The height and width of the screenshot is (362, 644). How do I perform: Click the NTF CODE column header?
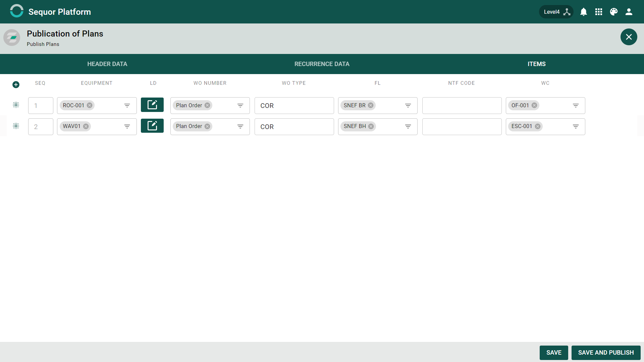(x=462, y=83)
